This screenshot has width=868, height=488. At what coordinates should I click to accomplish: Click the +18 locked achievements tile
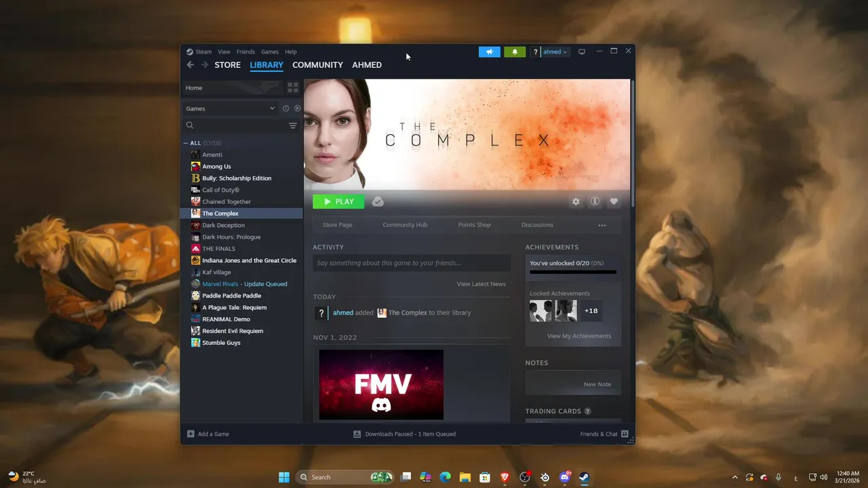coord(591,311)
